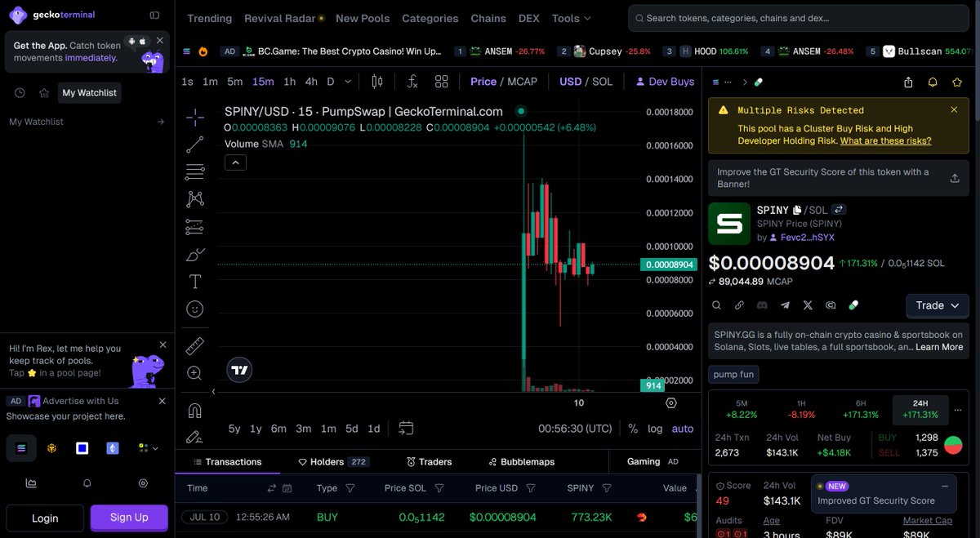Select the crosshair cursor tool
This screenshot has height=538, width=980.
click(194, 118)
